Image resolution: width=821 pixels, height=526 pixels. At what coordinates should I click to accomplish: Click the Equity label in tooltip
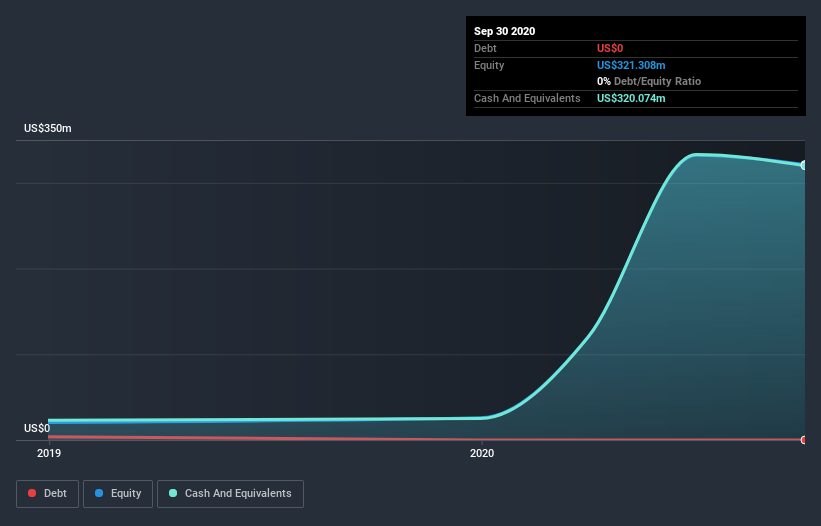pyautogui.click(x=489, y=65)
